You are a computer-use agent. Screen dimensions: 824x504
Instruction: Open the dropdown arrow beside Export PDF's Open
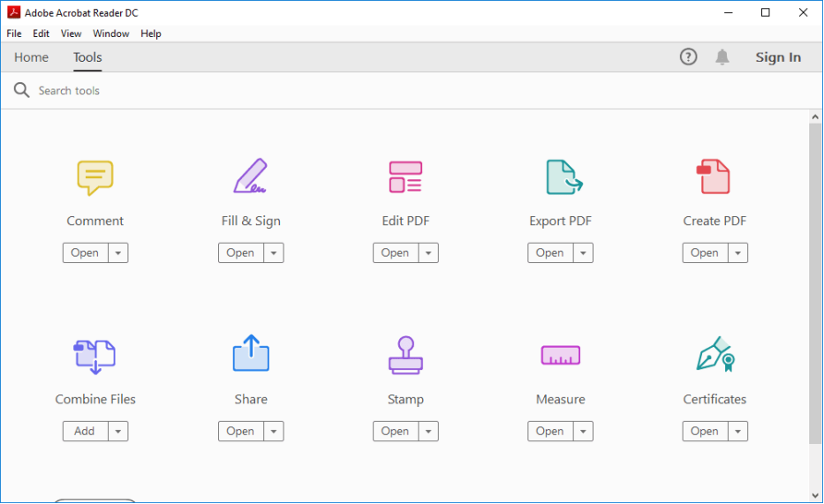coord(583,253)
